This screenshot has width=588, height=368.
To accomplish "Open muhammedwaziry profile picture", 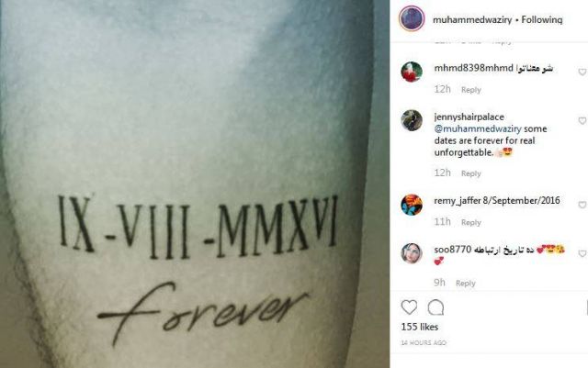I will click(x=412, y=18).
